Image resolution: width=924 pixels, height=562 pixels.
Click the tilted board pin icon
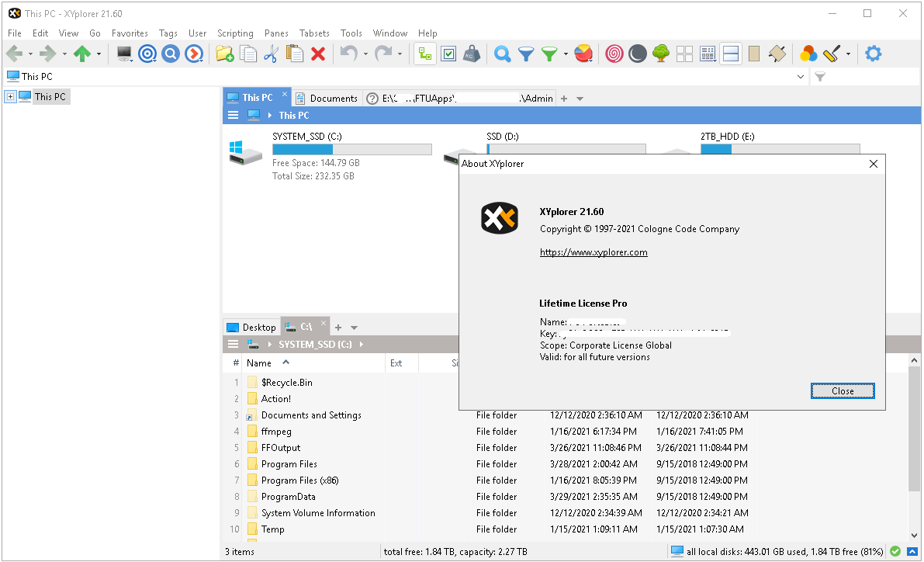(777, 54)
